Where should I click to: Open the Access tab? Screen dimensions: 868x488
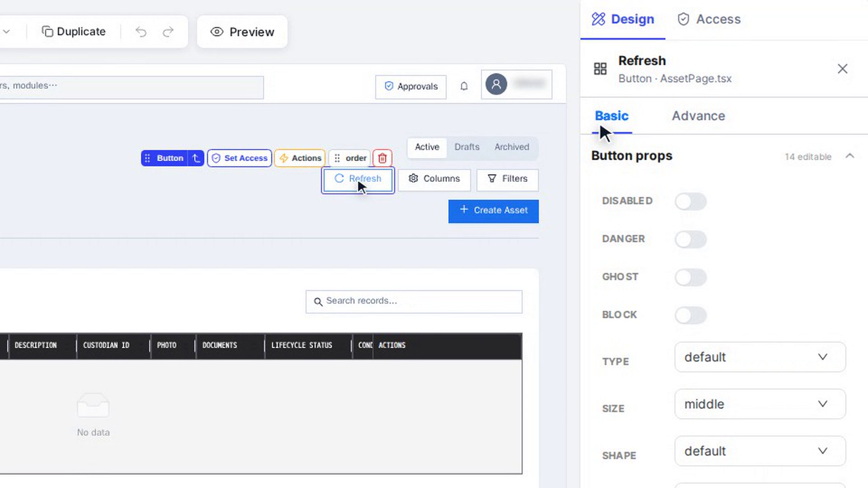click(709, 19)
